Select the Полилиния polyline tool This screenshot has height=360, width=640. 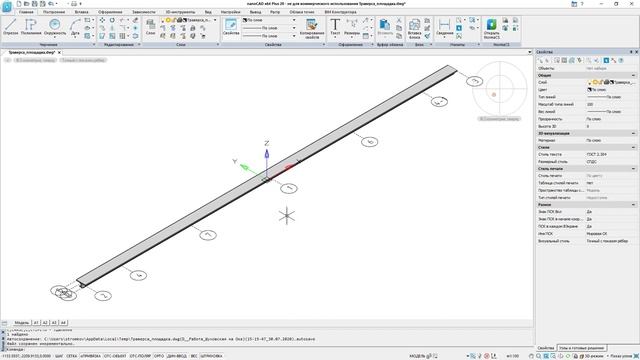click(x=31, y=27)
